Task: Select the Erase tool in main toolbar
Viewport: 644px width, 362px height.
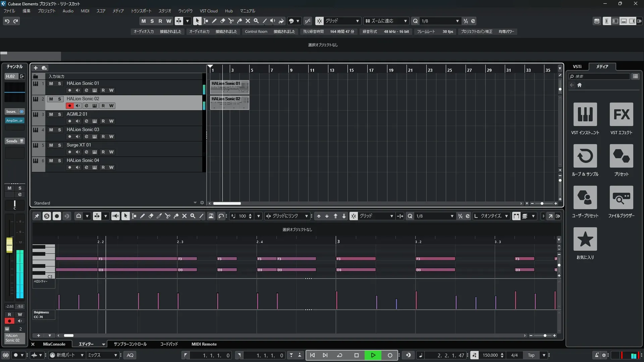Action: [222, 21]
